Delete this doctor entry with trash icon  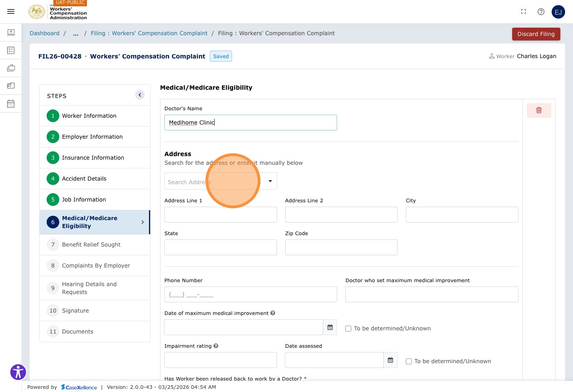coord(539,110)
